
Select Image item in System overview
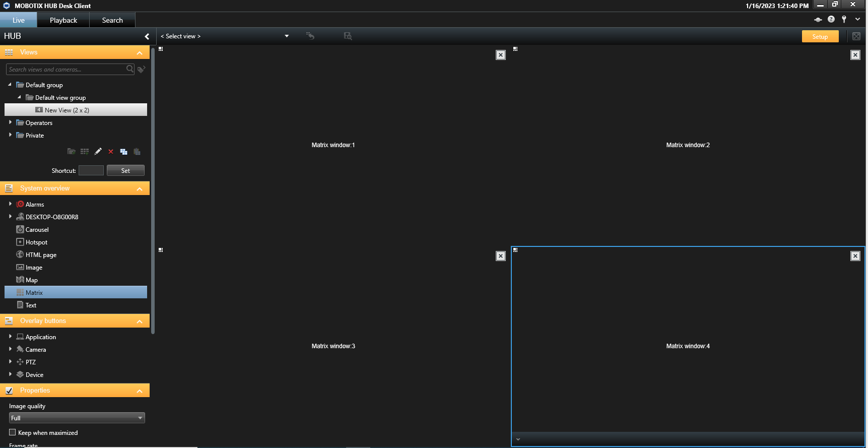click(x=29, y=268)
